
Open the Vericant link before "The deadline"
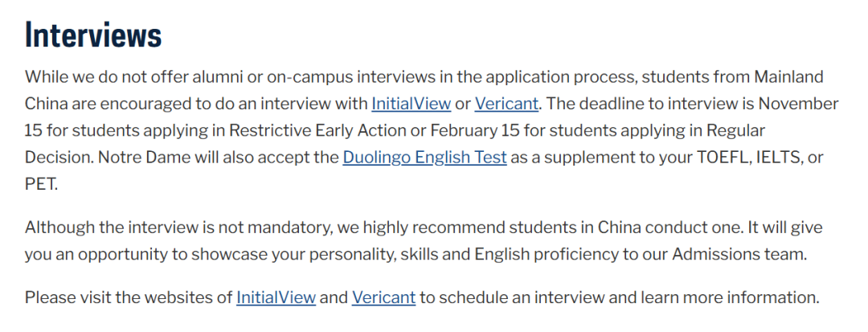coord(506,104)
